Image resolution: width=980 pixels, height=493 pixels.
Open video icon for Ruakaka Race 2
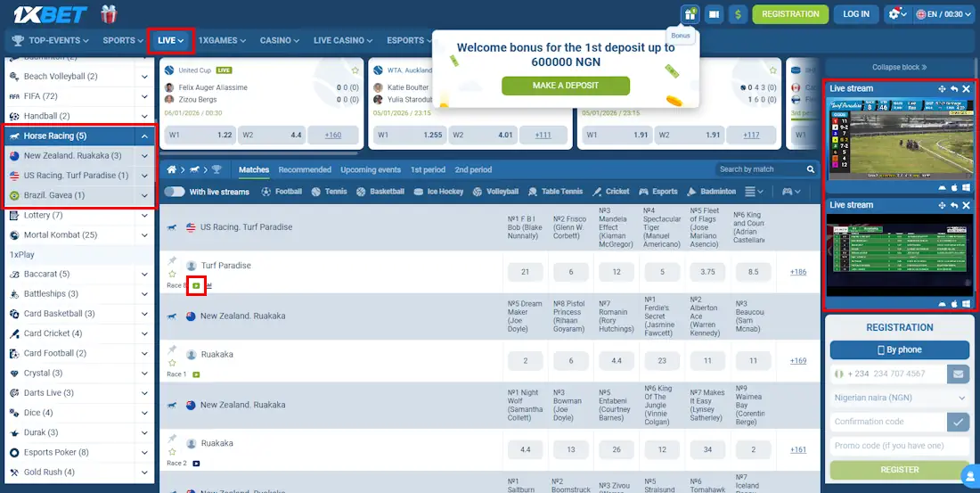click(x=196, y=464)
